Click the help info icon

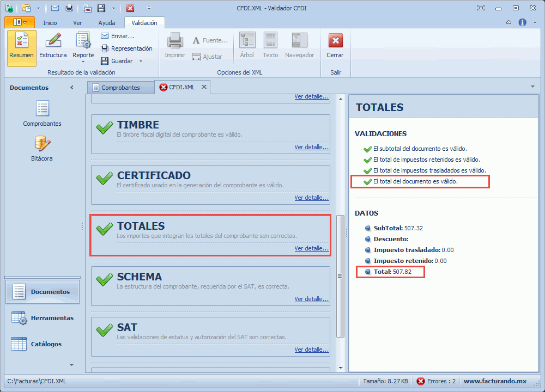[x=522, y=22]
